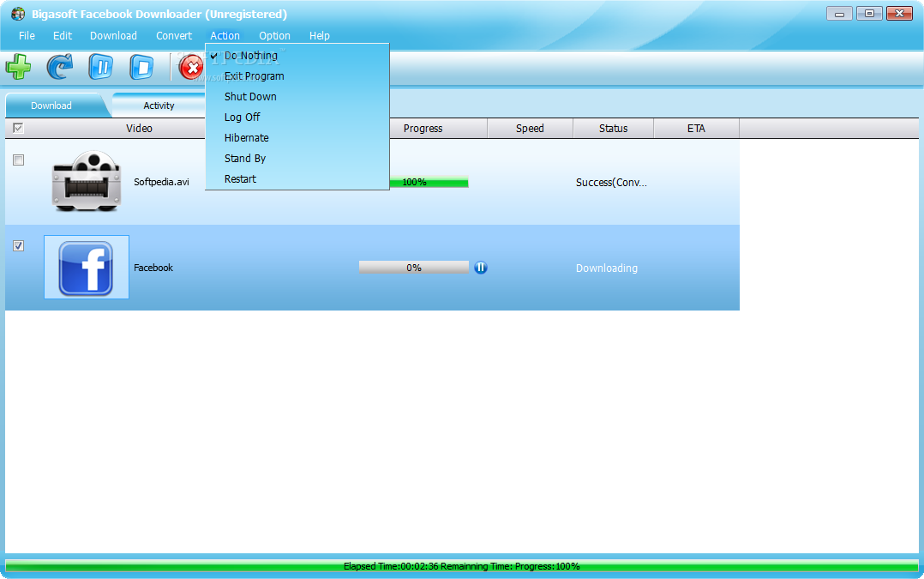Image resolution: width=924 pixels, height=579 pixels.
Task: Click the green plus add download icon
Action: [18, 67]
